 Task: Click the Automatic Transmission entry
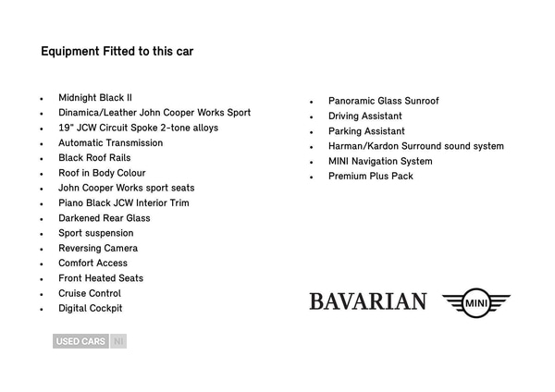coord(110,143)
